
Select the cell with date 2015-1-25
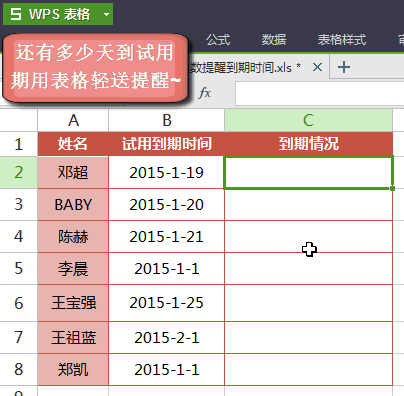tap(166, 303)
